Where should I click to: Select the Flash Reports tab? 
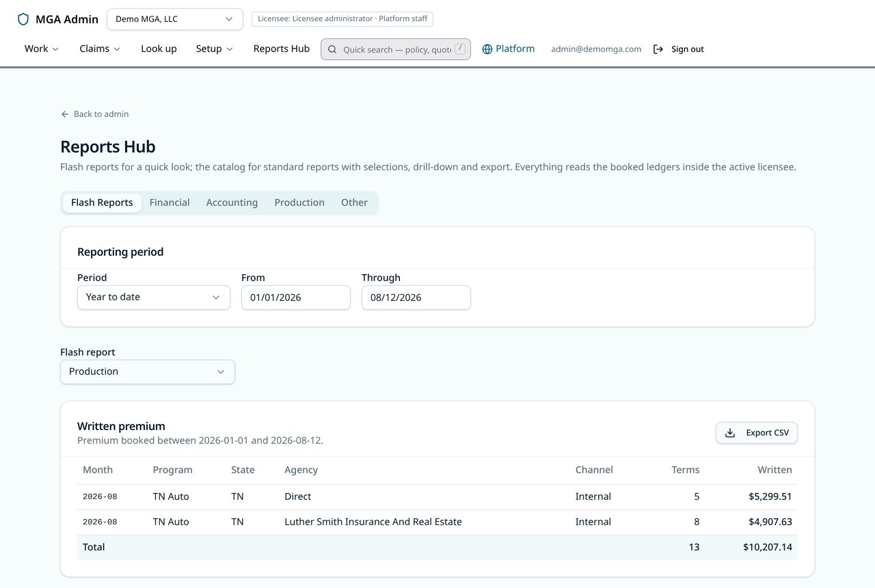[x=102, y=203]
